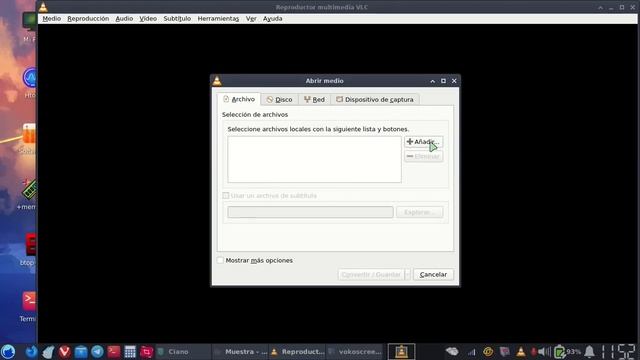Click the cloud icon in system tray
Viewport: 640px width, 360px height.
click(452, 351)
